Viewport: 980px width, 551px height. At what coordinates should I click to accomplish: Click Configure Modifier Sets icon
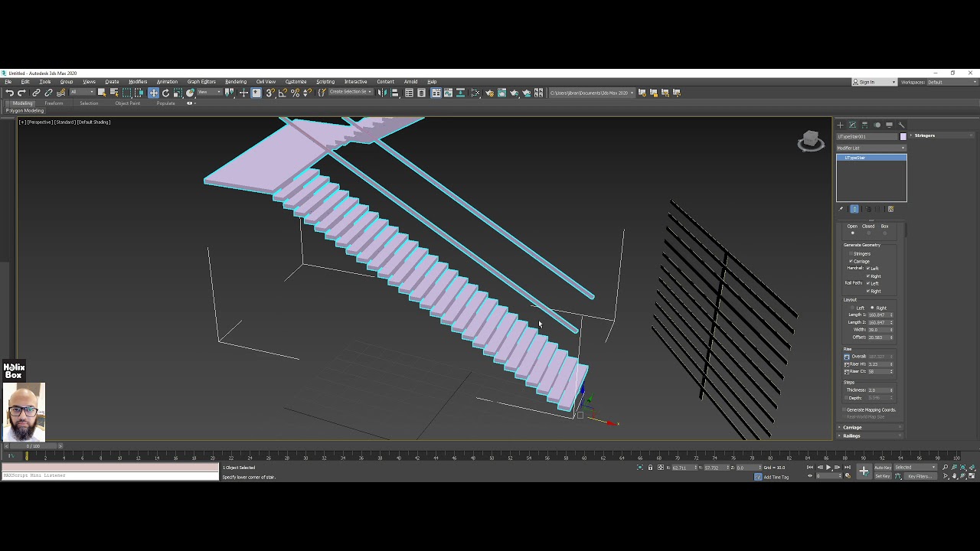[x=891, y=209]
